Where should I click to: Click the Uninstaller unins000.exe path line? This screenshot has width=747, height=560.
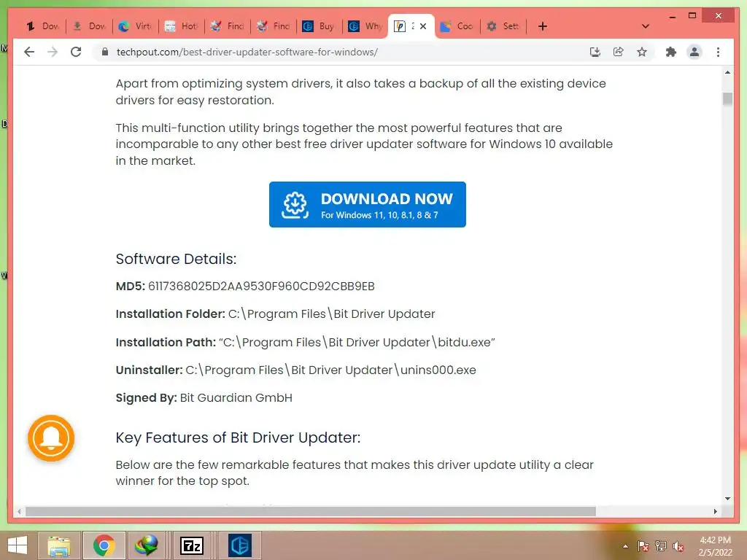pos(296,370)
